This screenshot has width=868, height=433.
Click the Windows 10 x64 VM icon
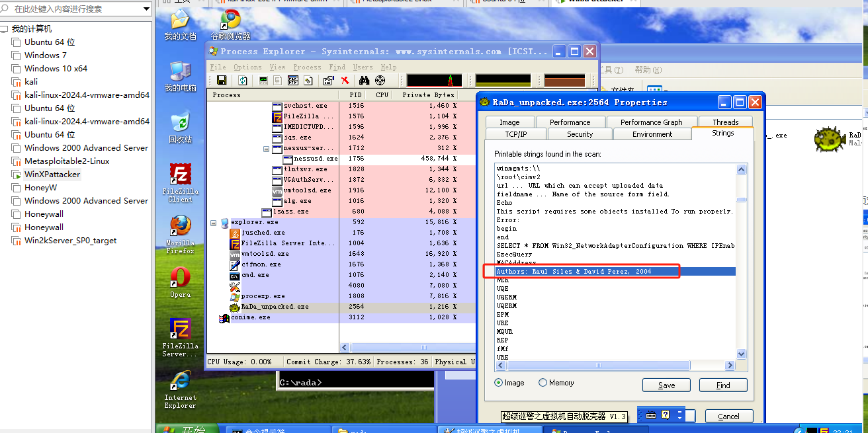click(x=16, y=69)
